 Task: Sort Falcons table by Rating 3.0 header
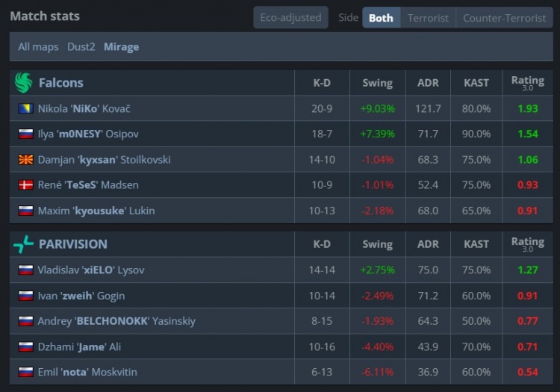pyautogui.click(x=527, y=83)
